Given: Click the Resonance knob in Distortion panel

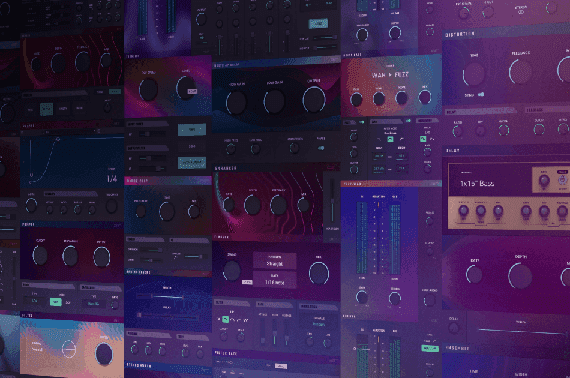Looking at the screenshot, I should point(521,71).
